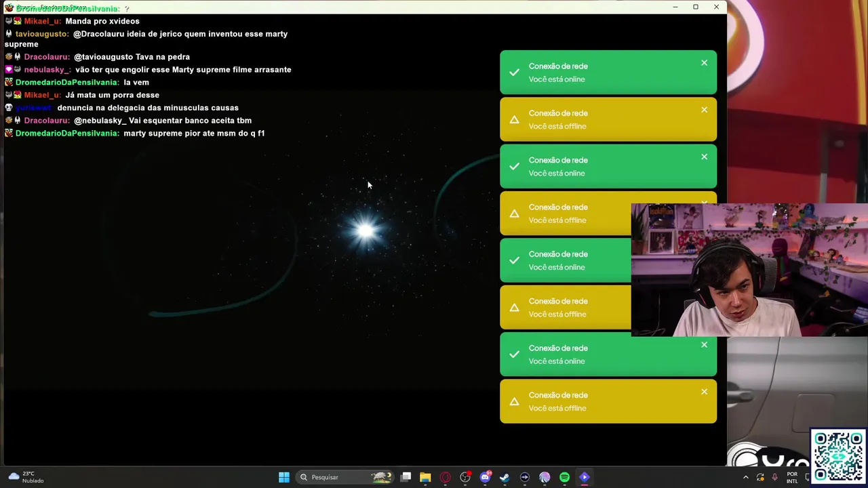Expand the hidden system tray icons chevron

click(746, 478)
